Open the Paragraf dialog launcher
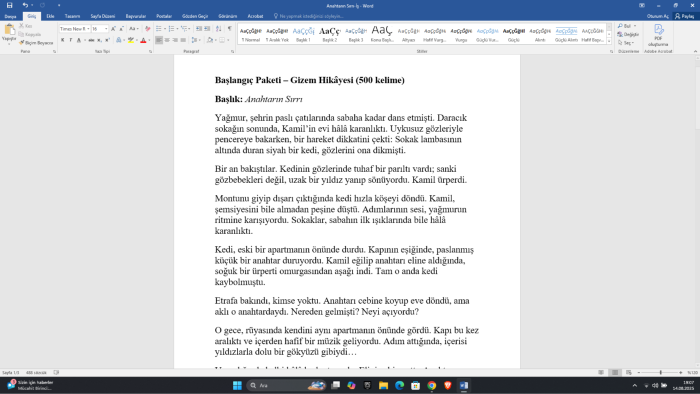Screen dimensions: 700x394 tap(233, 52)
